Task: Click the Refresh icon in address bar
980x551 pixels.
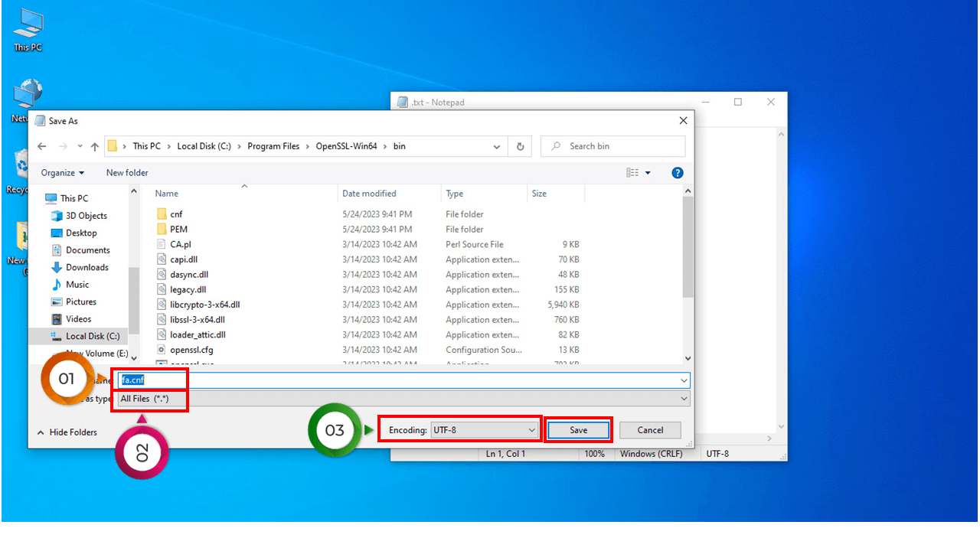Action: click(x=521, y=146)
